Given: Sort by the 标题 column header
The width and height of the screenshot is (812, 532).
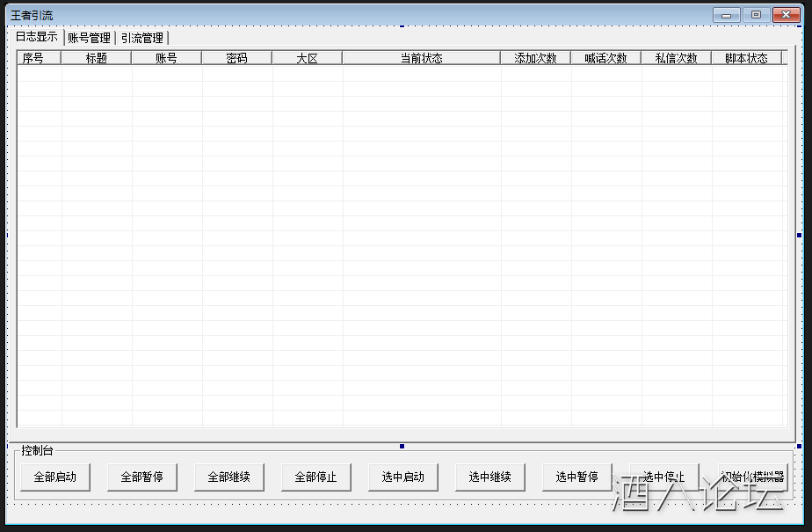Looking at the screenshot, I should point(97,58).
